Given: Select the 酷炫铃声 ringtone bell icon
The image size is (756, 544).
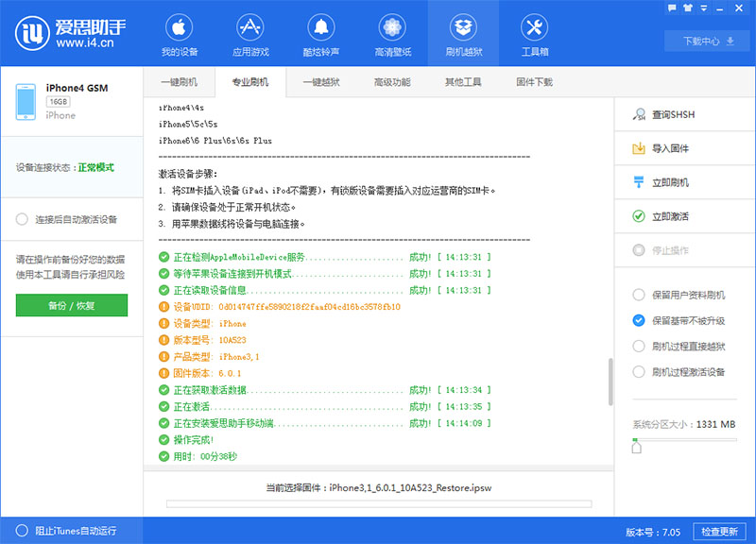Looking at the screenshot, I should tap(320, 28).
